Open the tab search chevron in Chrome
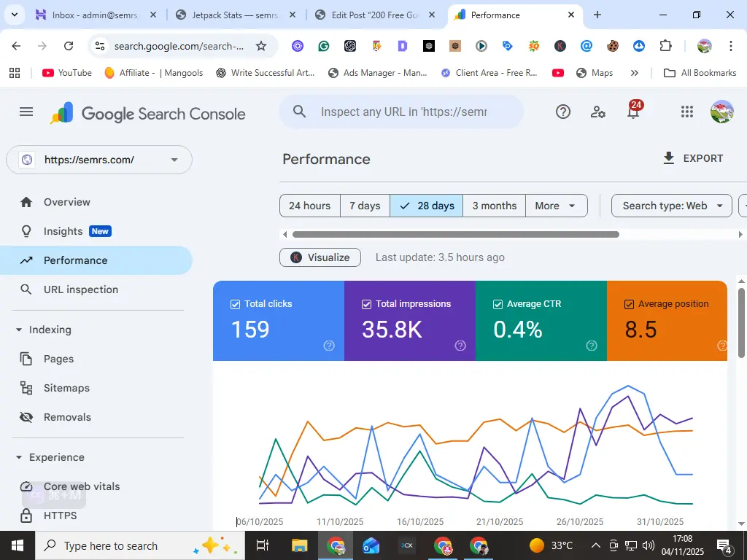 15,15
